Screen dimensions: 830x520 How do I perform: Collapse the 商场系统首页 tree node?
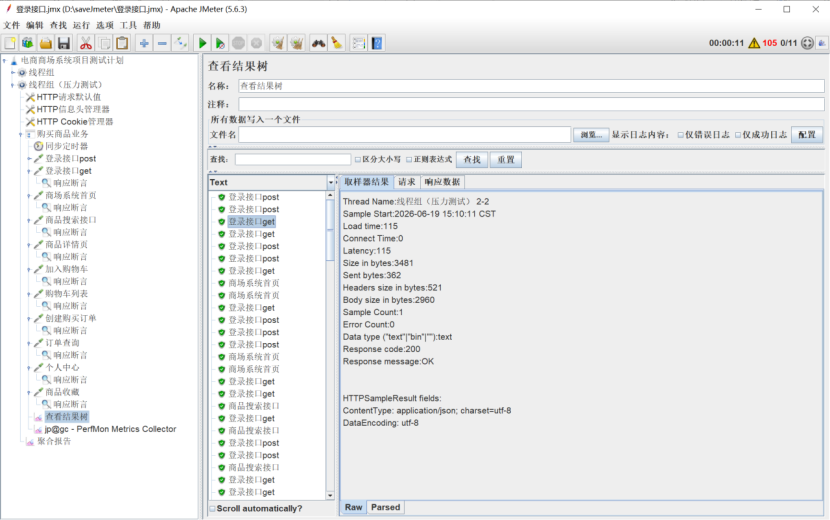coord(29,195)
